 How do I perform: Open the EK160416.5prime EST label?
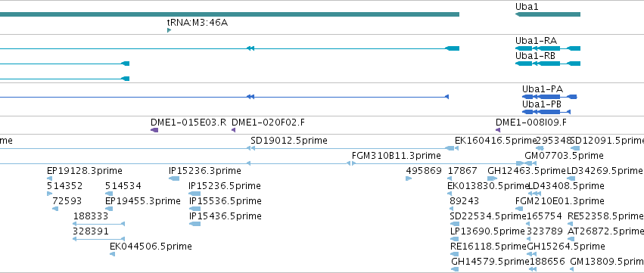pyautogui.click(x=496, y=141)
